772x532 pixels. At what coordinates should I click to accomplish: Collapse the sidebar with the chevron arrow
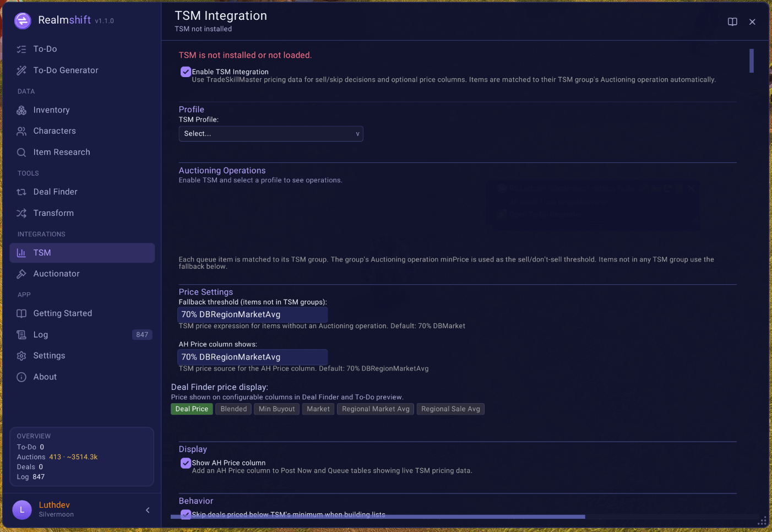148,510
